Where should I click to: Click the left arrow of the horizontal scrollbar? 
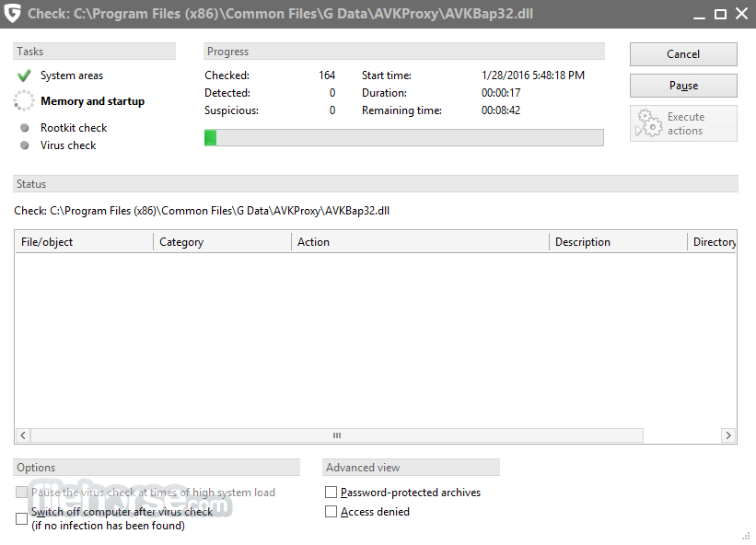[23, 435]
